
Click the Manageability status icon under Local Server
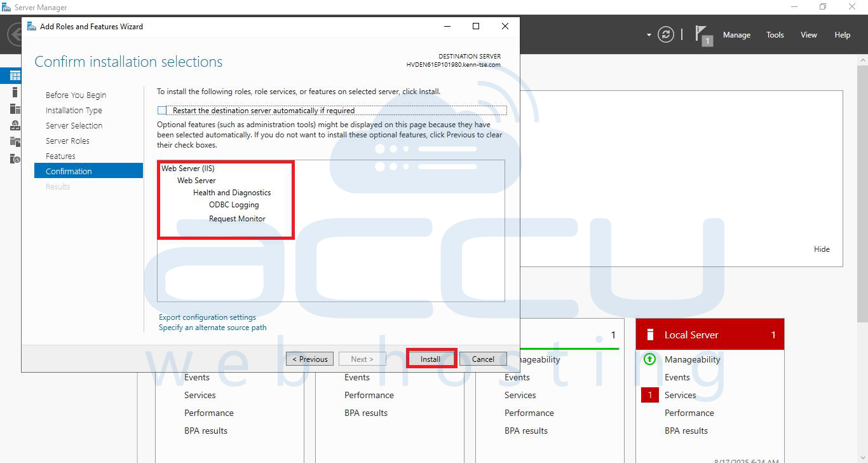coord(649,359)
